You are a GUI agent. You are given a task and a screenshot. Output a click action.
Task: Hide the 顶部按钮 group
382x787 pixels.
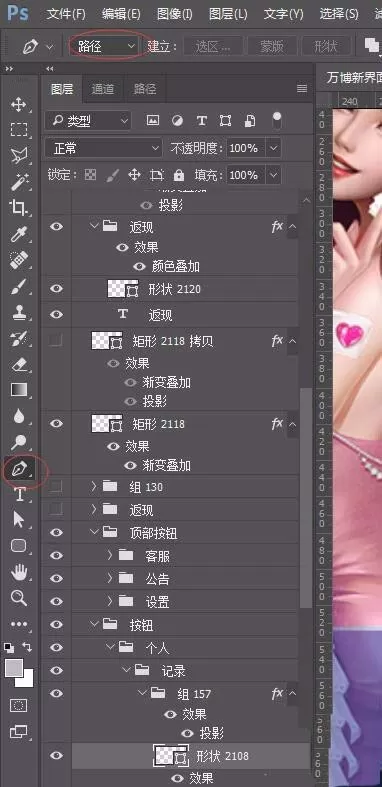[x=57, y=533]
